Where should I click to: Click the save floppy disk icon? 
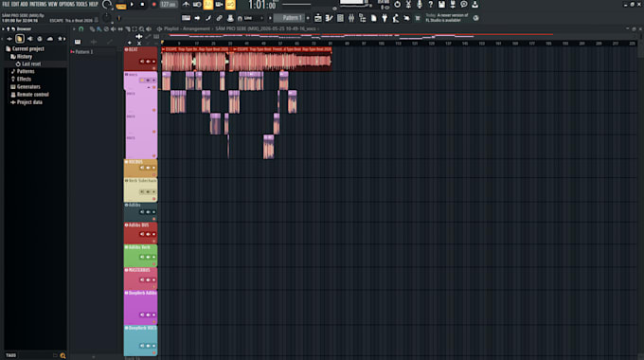[441, 5]
